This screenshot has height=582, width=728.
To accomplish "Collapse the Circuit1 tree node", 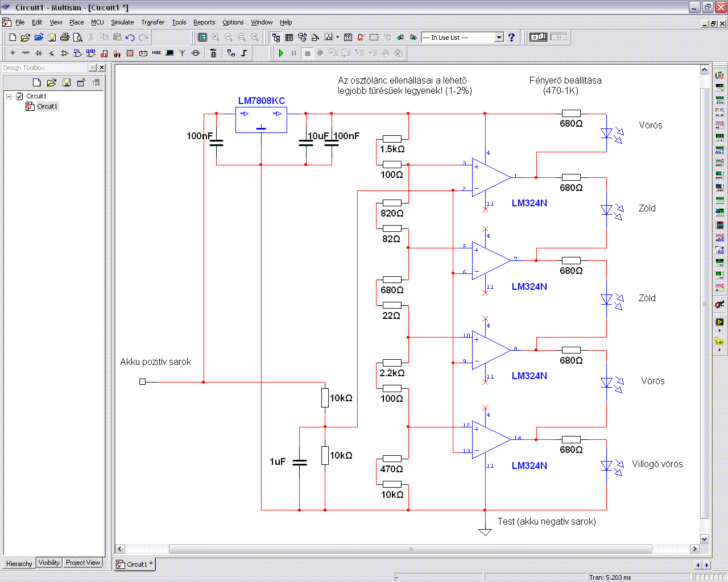I will (9, 96).
